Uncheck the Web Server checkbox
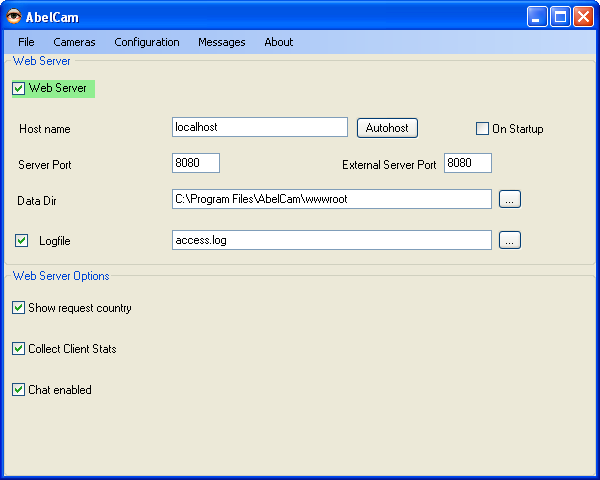Viewport: 600px width, 480px height. point(19,88)
